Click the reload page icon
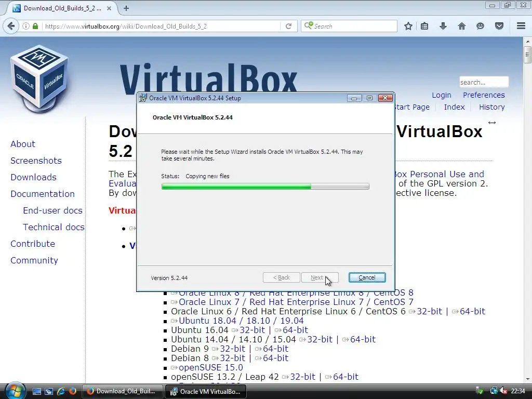The image size is (532, 399). (289, 26)
